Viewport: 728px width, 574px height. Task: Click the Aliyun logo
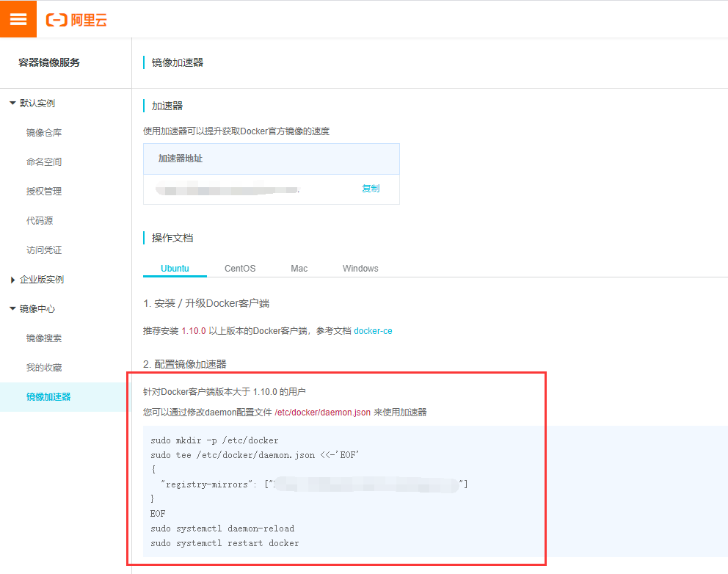pos(76,20)
